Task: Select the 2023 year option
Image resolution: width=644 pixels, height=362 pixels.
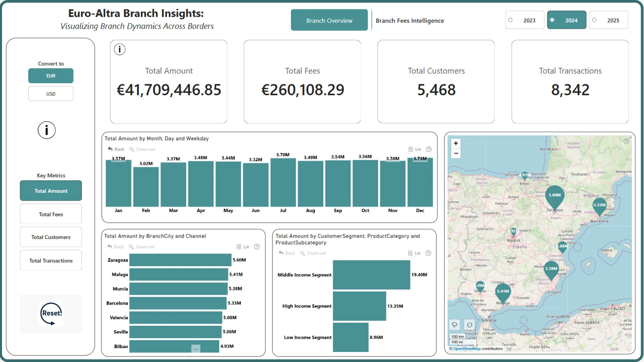Action: (x=525, y=20)
